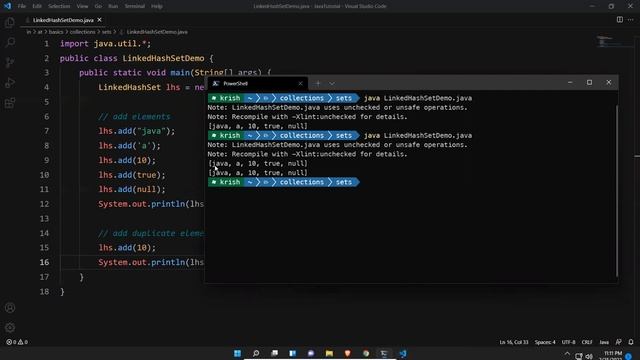Viewport: 640px width, 360px height.
Task: Click 'collections' in the breadcrumb path
Action: pos(82,32)
